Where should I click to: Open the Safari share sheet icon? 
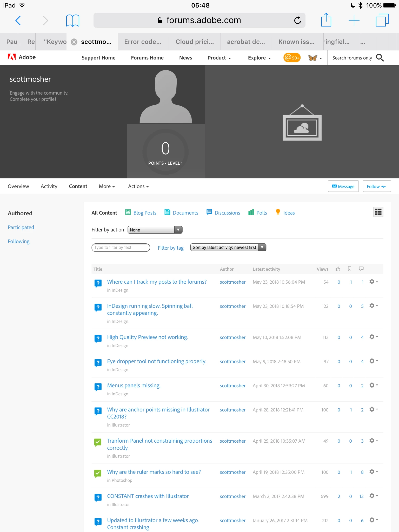click(x=326, y=20)
